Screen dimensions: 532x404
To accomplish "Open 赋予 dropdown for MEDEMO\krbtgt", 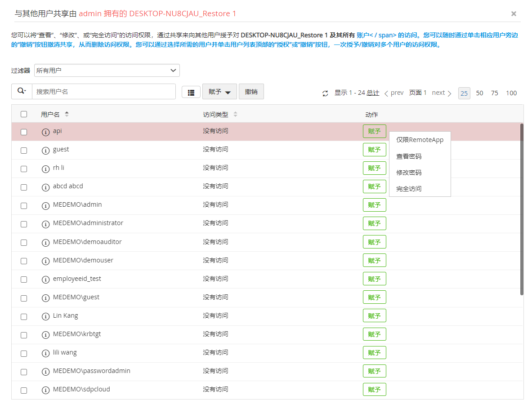I will coord(375,334).
